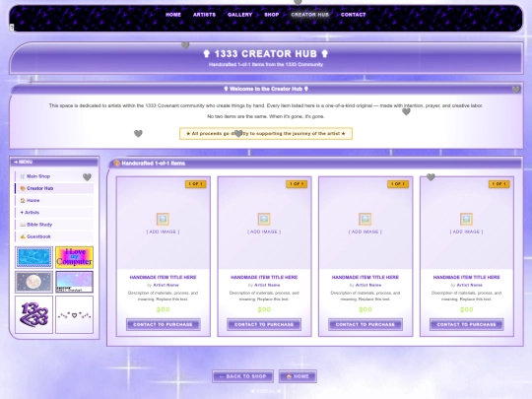Go to ARTISTS in top navigation
532x399 pixels.
coord(204,15)
